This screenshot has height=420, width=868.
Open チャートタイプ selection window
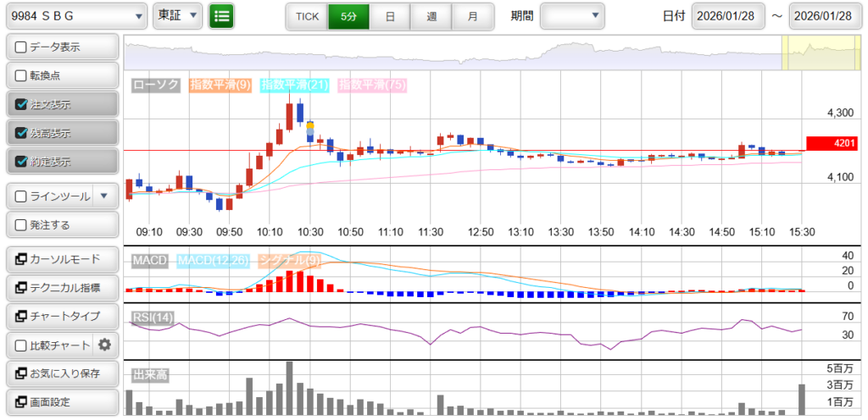[x=61, y=316]
